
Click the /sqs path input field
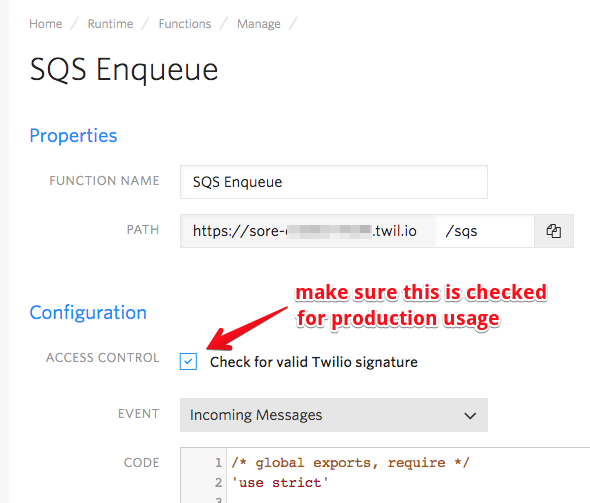[x=485, y=231]
